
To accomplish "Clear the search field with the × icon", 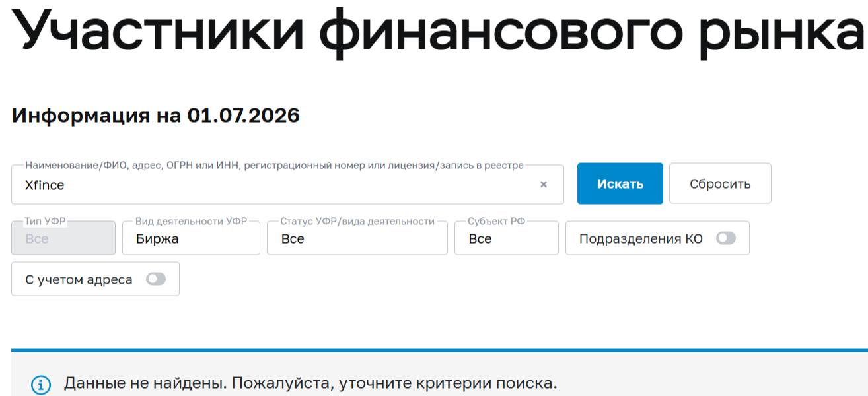I will pos(544,185).
